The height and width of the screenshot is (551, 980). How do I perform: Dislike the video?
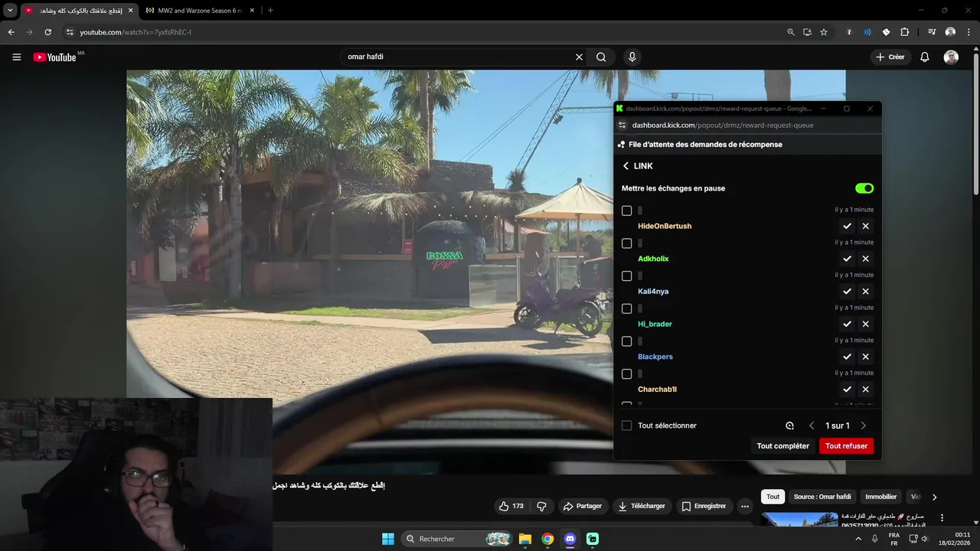(542, 506)
